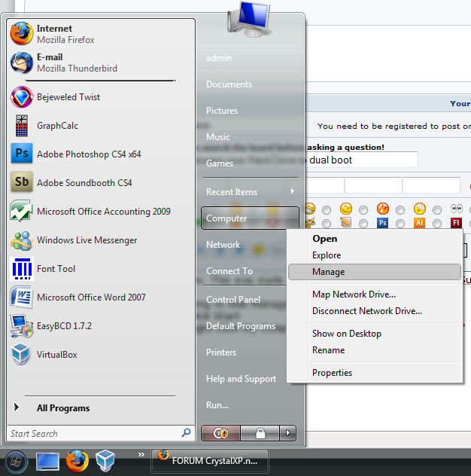Select radio button left of the eyes emoticon

click(x=437, y=210)
